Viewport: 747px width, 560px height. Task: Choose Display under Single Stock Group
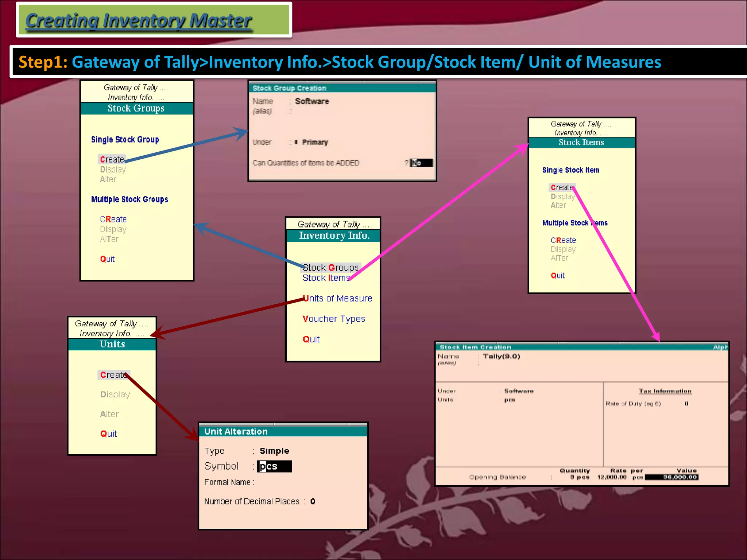[113, 170]
